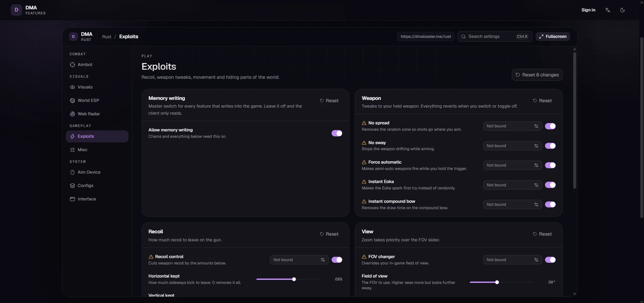Click the Reset 8 changes button
Viewport: 644px width, 303px height.
point(537,75)
